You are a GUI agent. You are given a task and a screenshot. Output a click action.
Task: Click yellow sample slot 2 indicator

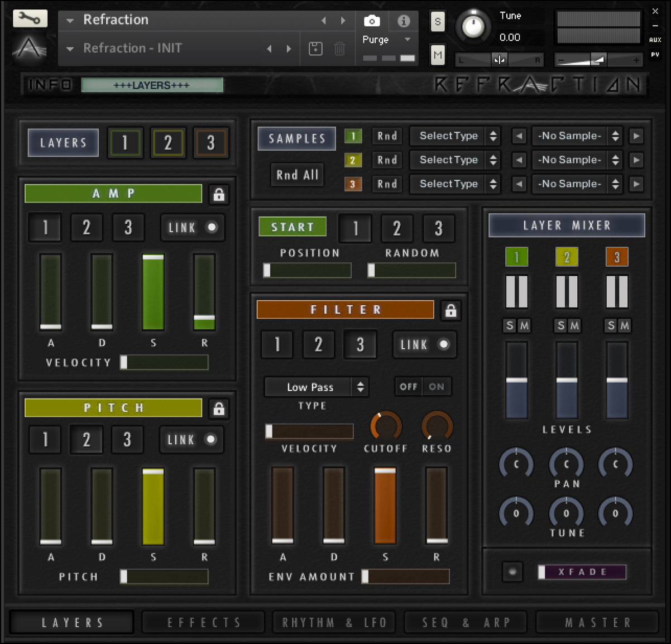(x=353, y=160)
